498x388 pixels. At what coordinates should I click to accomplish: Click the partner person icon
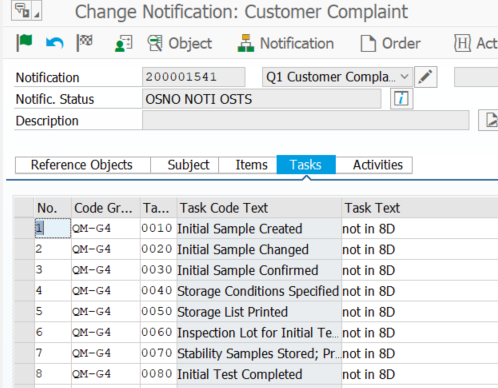(123, 43)
